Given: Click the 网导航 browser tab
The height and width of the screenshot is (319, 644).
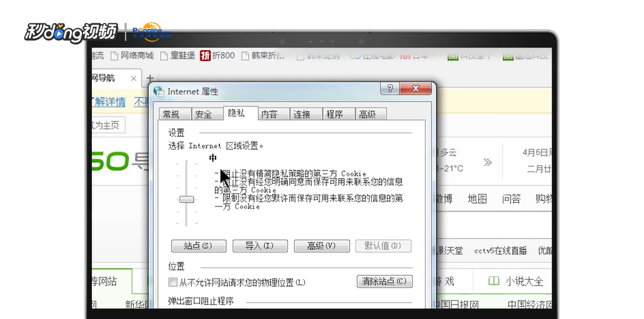Looking at the screenshot, I should 117,78.
